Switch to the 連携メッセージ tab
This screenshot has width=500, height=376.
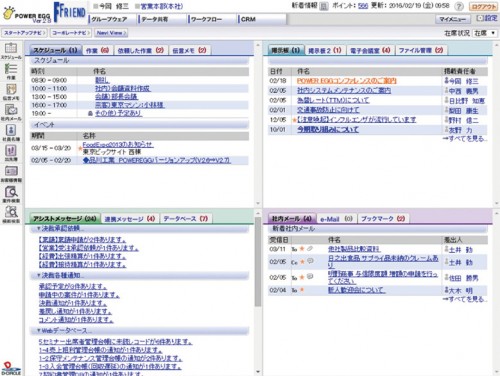tap(130, 219)
